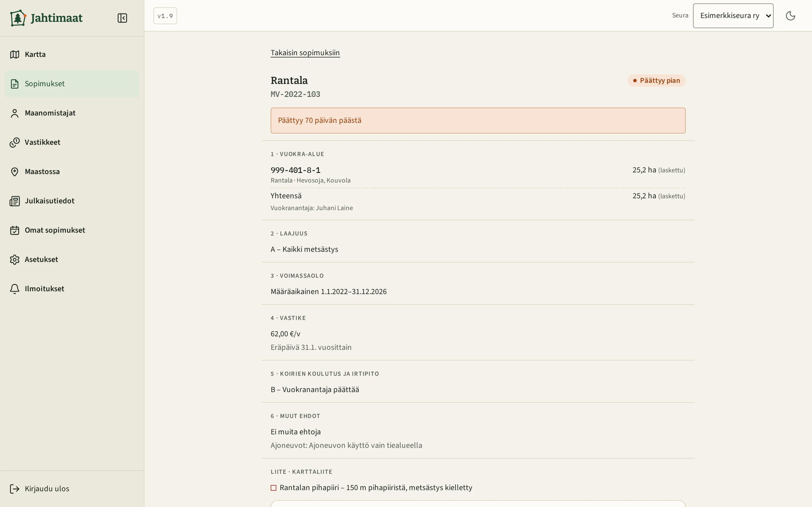Open Julkaisutiedot newspaper icon
812x507 pixels.
point(14,201)
